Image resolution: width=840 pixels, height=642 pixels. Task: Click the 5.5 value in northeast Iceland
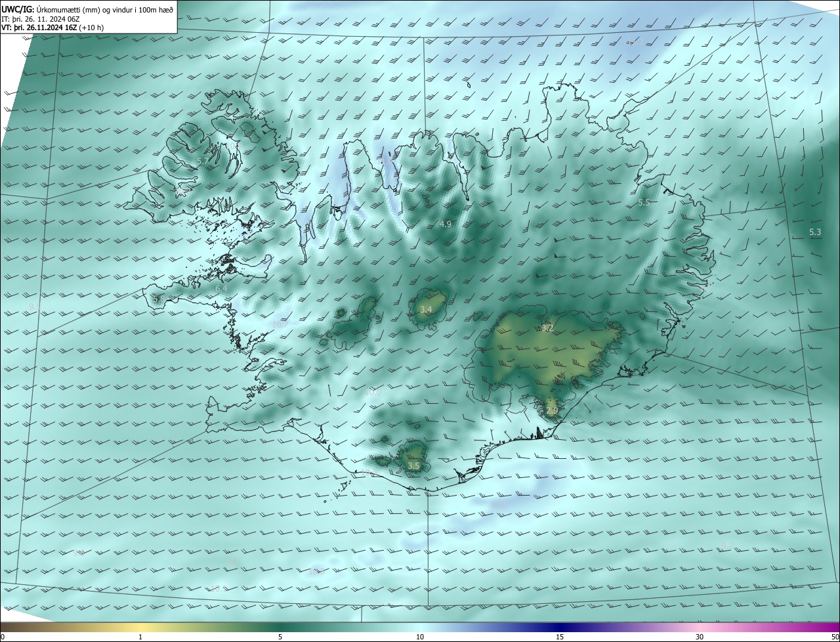pyautogui.click(x=644, y=203)
